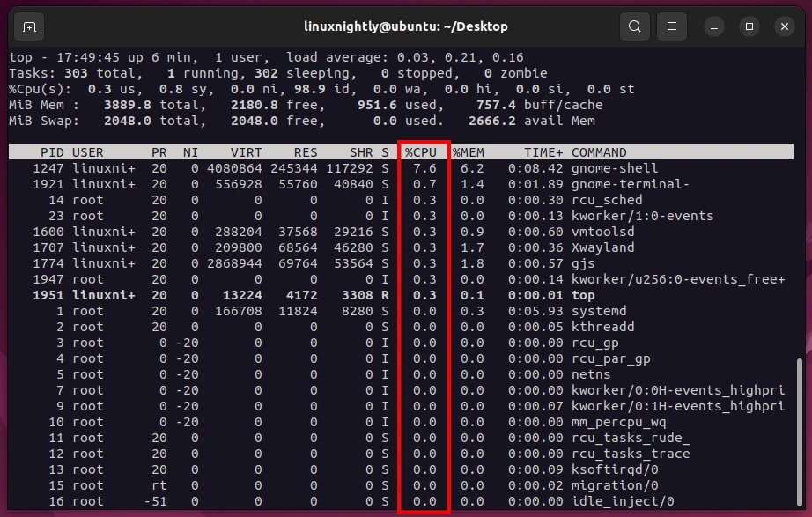
Task: Click the 951.6 used memory value
Action: pyautogui.click(x=377, y=105)
